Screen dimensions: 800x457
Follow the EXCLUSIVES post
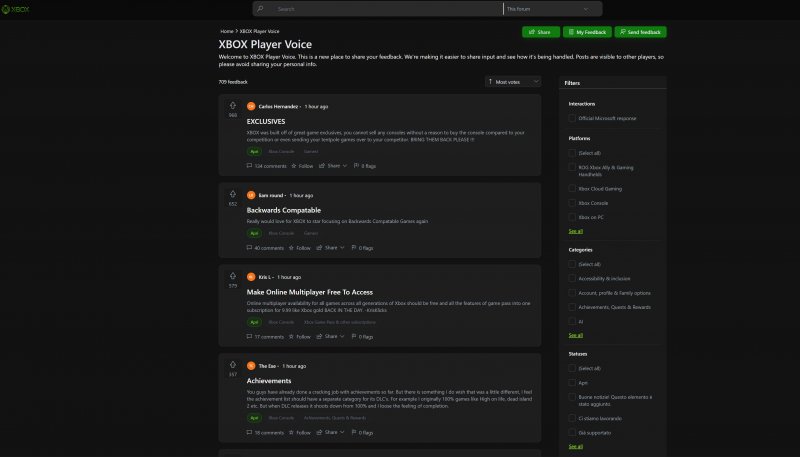[x=302, y=166]
